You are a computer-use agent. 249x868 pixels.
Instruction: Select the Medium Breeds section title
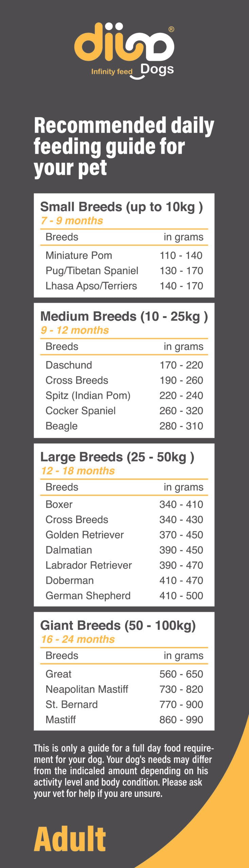(x=124, y=316)
